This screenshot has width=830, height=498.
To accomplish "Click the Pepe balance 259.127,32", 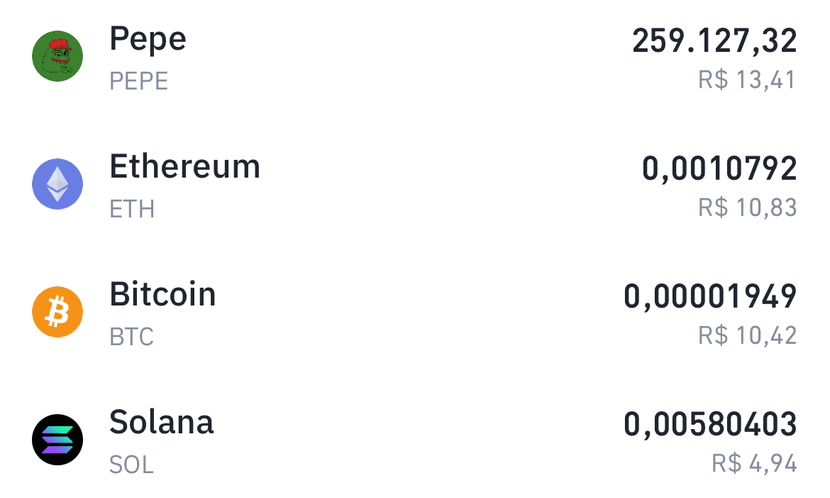I will (x=715, y=41).
